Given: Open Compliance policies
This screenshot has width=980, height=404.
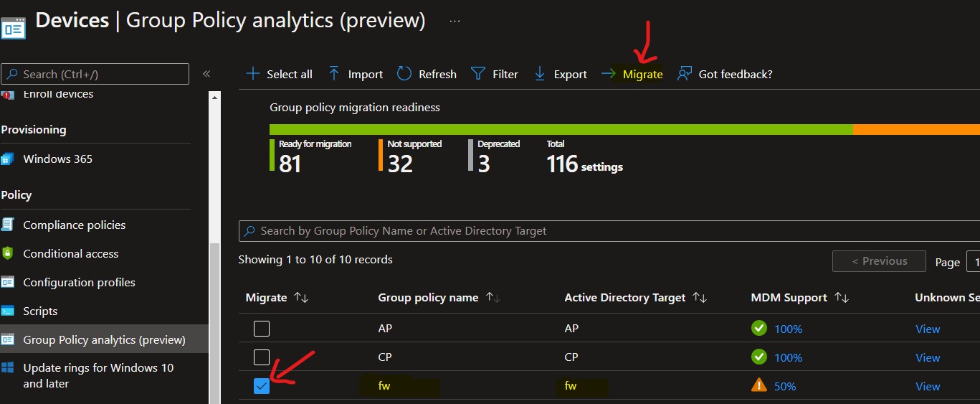Looking at the screenshot, I should 74,225.
